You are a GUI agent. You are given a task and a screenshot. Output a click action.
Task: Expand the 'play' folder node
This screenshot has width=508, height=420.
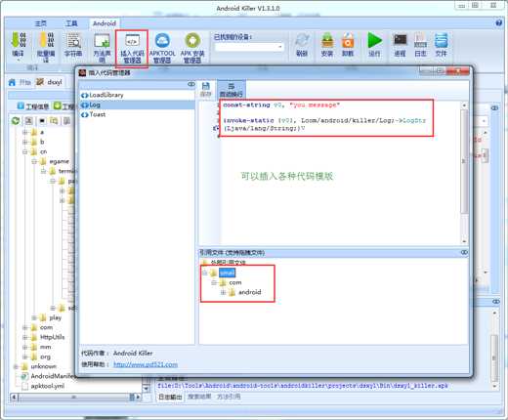point(34,317)
